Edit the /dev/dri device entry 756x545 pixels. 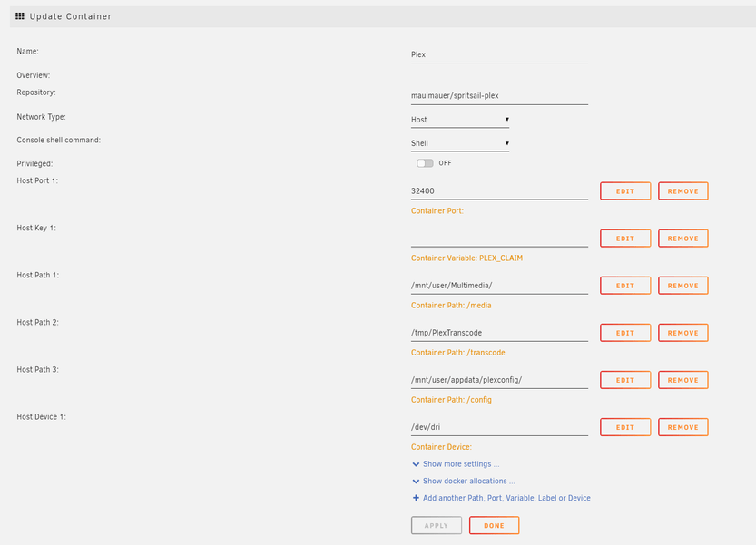(625, 427)
